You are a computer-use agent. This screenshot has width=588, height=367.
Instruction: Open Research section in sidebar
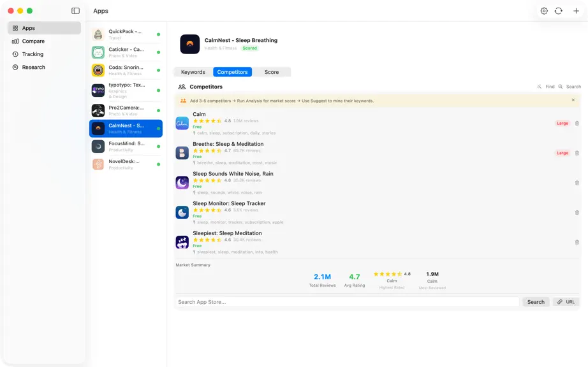44,68
